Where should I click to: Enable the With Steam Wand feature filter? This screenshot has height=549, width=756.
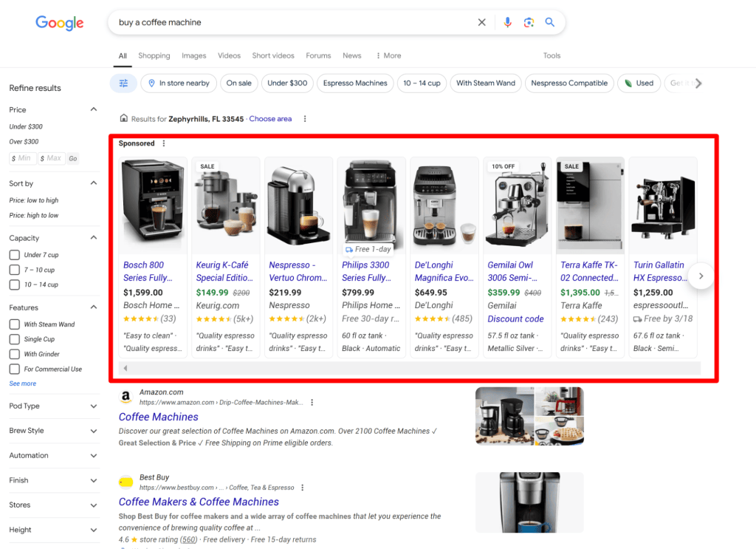tap(13, 324)
